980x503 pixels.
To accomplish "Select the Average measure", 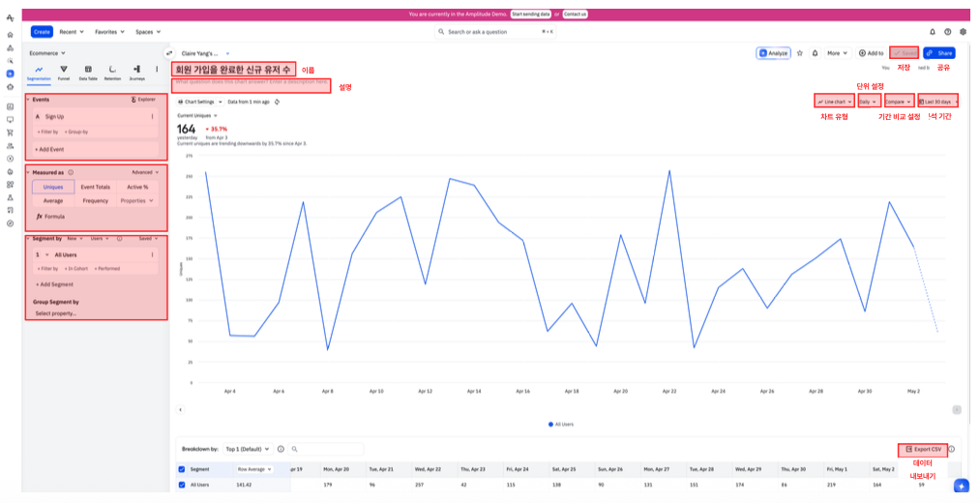I will (x=53, y=201).
